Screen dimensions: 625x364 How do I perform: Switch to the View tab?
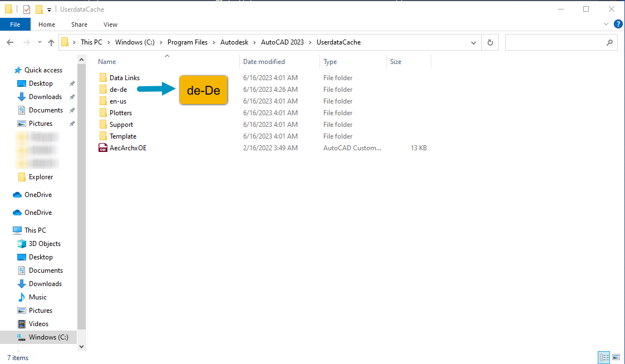(110, 24)
